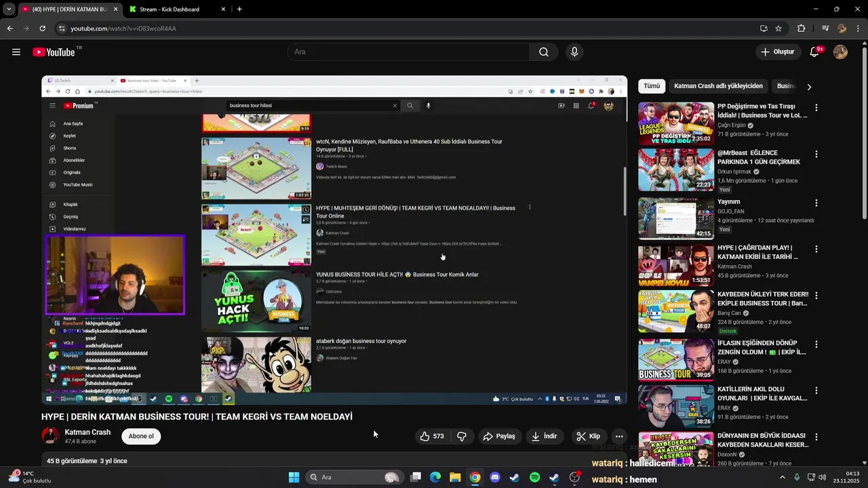The width and height of the screenshot is (868, 488).
Task: Click the Chrome address bar URL
Action: pos(123,28)
